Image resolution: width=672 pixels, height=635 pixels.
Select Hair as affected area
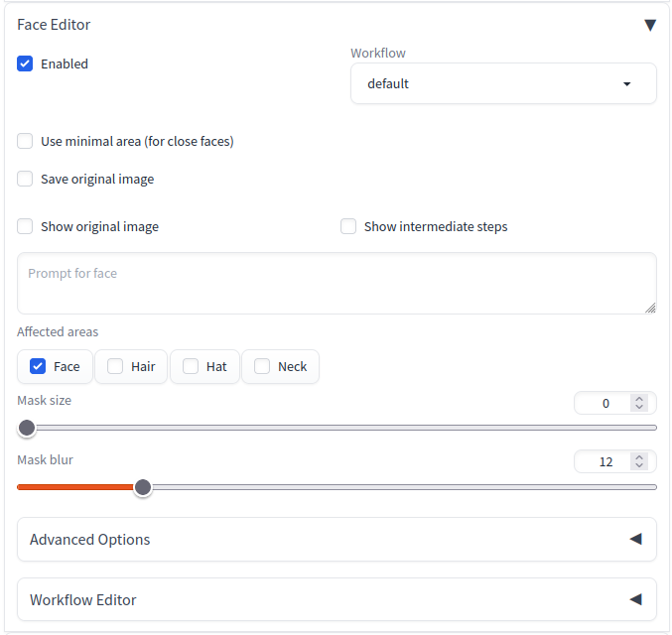tap(115, 366)
